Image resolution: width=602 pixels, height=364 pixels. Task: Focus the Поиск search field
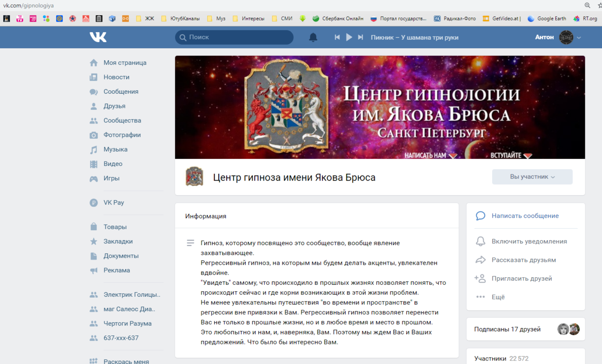click(x=234, y=37)
